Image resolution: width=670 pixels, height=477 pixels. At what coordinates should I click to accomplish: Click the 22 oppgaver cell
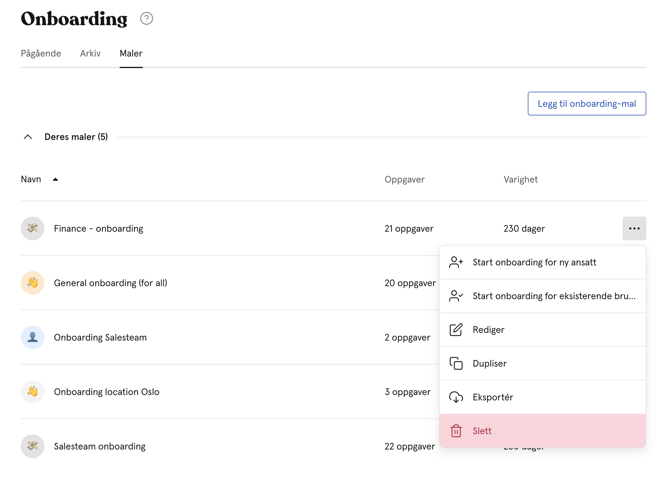pyautogui.click(x=409, y=446)
